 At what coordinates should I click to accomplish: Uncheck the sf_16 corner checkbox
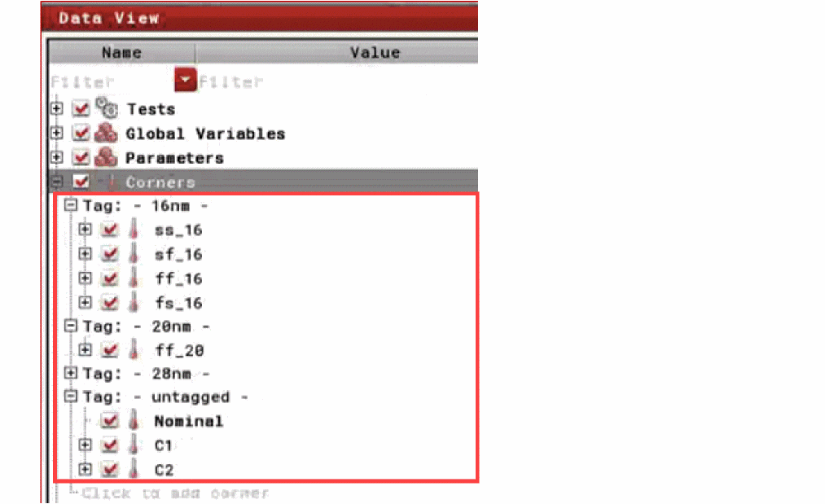click(x=109, y=254)
